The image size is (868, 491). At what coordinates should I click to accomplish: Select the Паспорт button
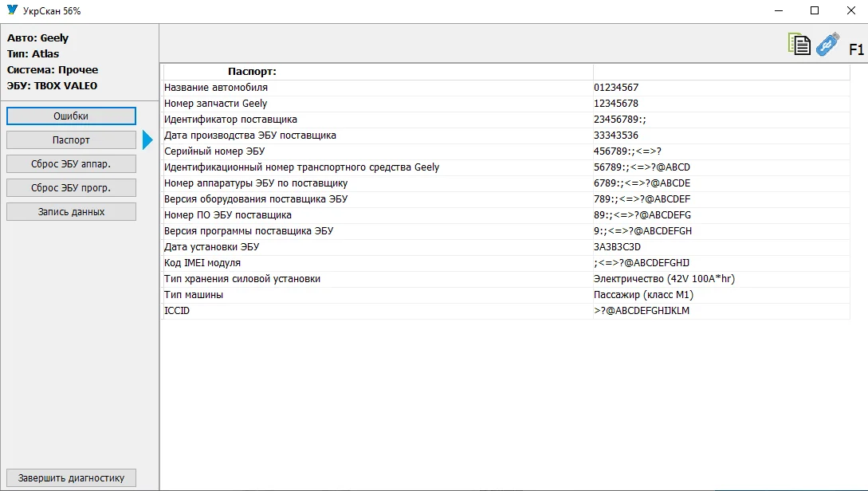pyautogui.click(x=71, y=140)
